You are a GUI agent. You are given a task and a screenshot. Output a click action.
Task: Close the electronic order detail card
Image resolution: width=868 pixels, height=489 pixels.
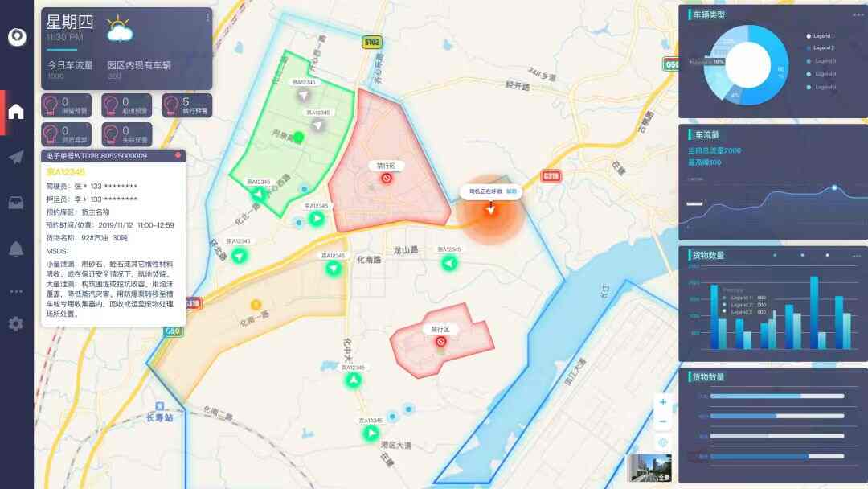pos(178,155)
